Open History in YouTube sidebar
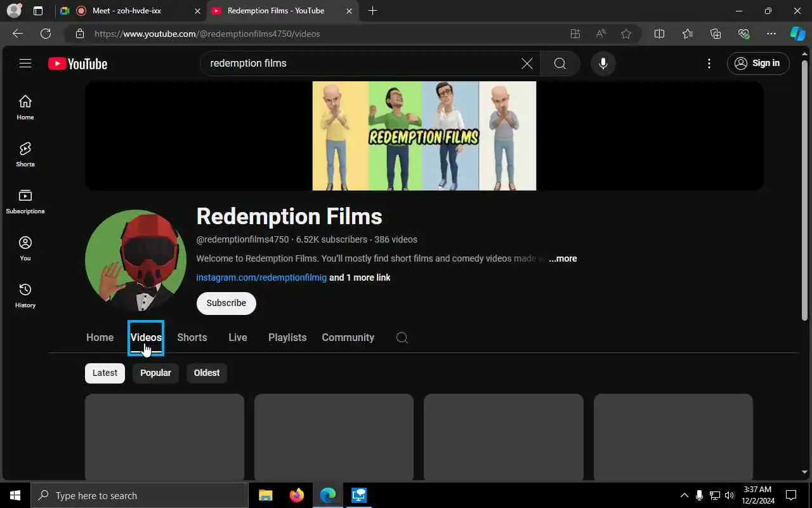The height and width of the screenshot is (508, 812). [x=25, y=295]
